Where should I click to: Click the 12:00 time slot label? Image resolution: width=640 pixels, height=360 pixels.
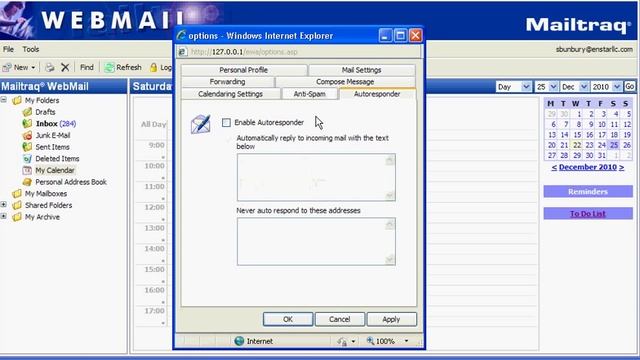click(155, 207)
